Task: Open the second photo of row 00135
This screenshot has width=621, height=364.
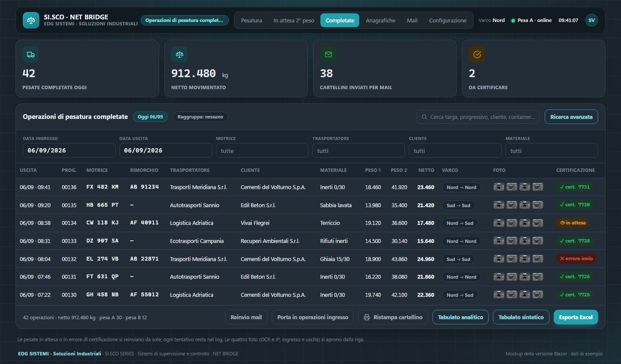Action: [512, 205]
